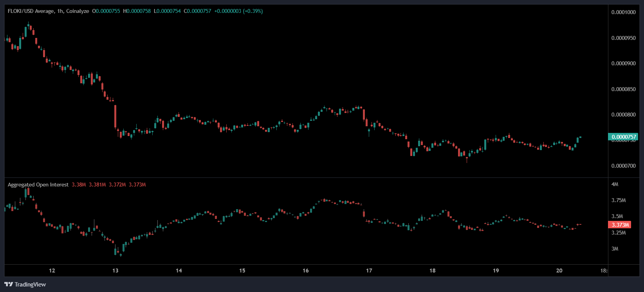Click the TradingView logo
The height and width of the screenshot is (292, 644).
(x=25, y=284)
